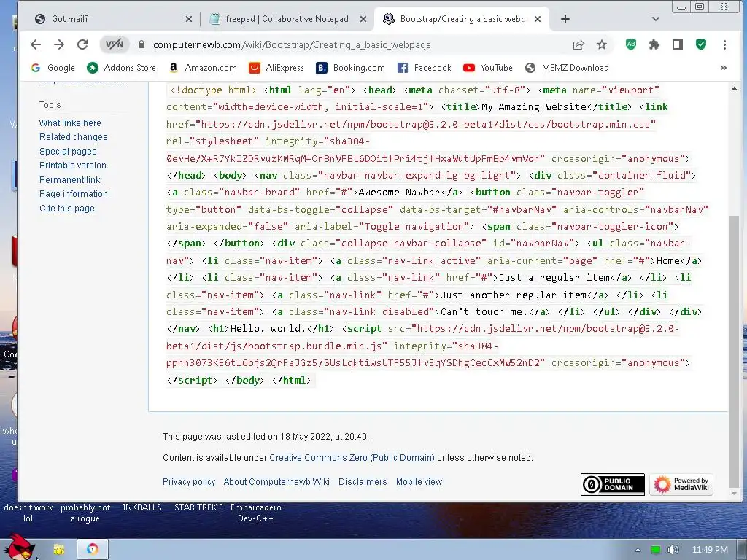The width and height of the screenshot is (747, 560).
Task: Open the browser side panel
Action: click(678, 44)
